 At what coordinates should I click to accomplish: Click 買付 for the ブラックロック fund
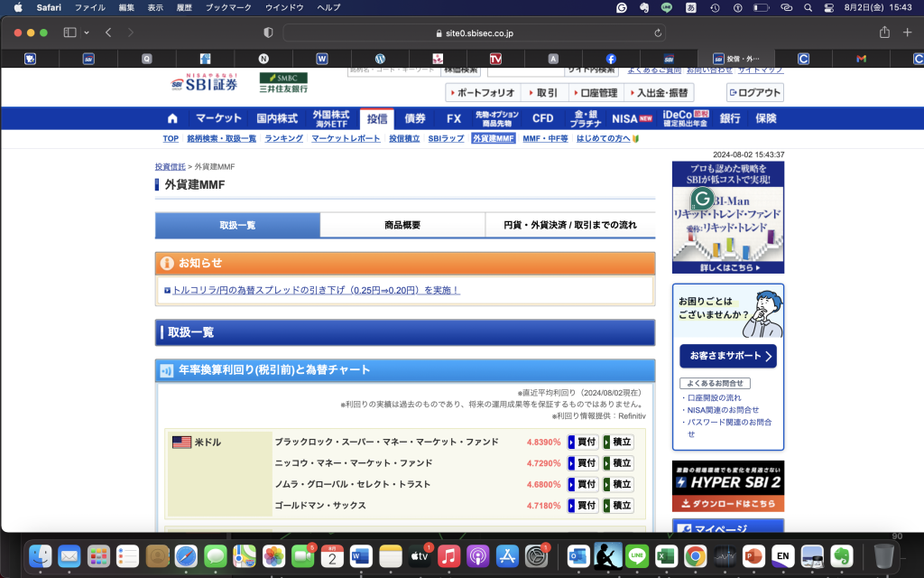pyautogui.click(x=582, y=442)
